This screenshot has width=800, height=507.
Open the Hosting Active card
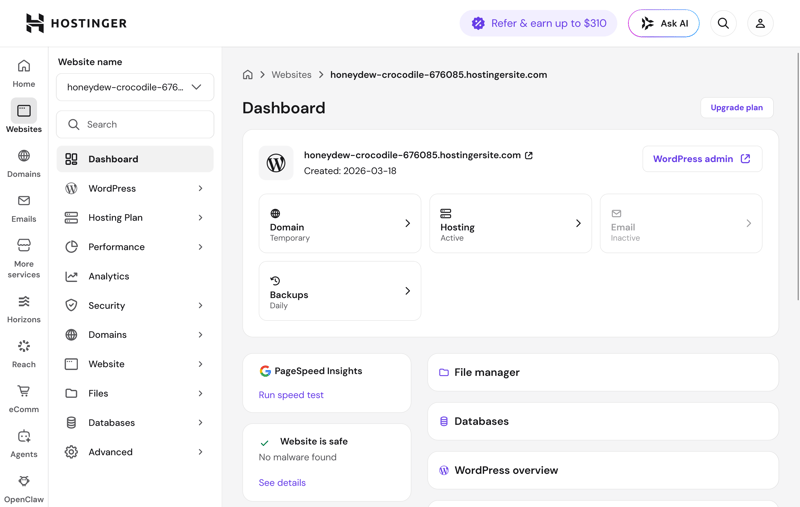coord(510,223)
